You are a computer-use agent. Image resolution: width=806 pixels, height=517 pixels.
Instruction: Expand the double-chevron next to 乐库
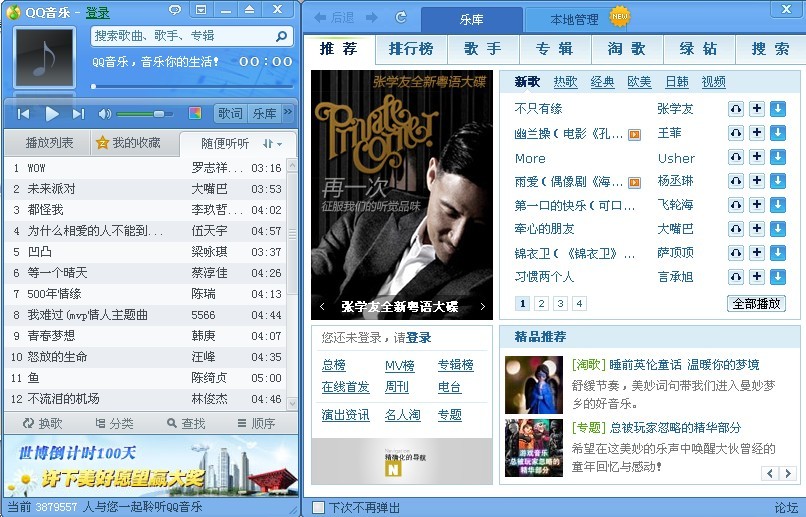pos(288,113)
